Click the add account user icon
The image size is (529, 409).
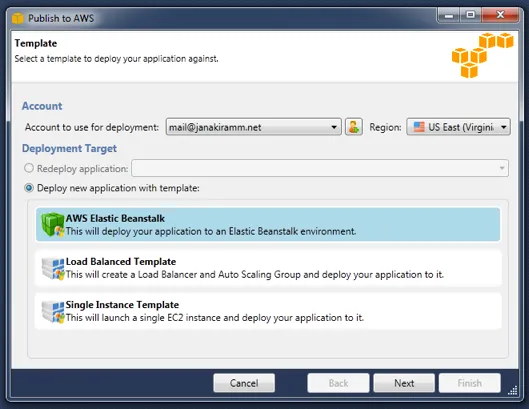click(354, 127)
